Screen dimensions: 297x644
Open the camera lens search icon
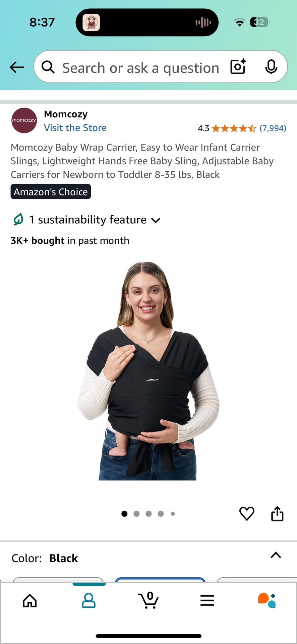238,67
